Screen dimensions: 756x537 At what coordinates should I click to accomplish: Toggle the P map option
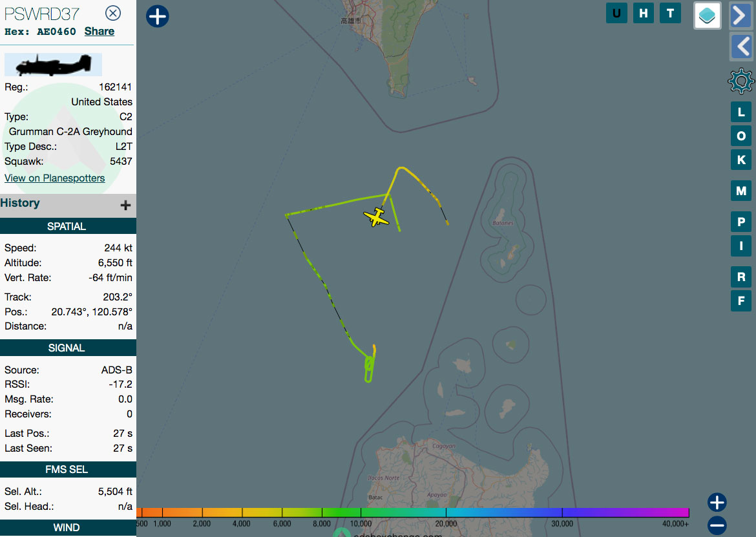tap(741, 222)
